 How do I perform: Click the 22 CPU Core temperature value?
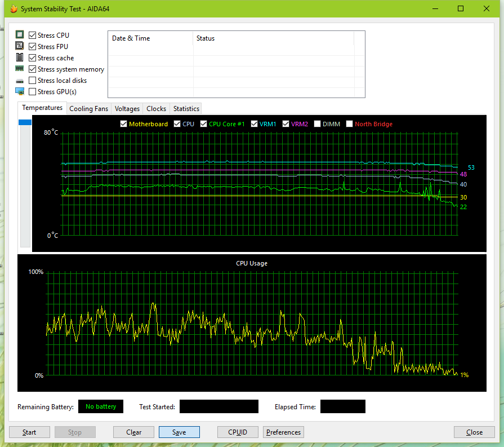[x=463, y=207]
